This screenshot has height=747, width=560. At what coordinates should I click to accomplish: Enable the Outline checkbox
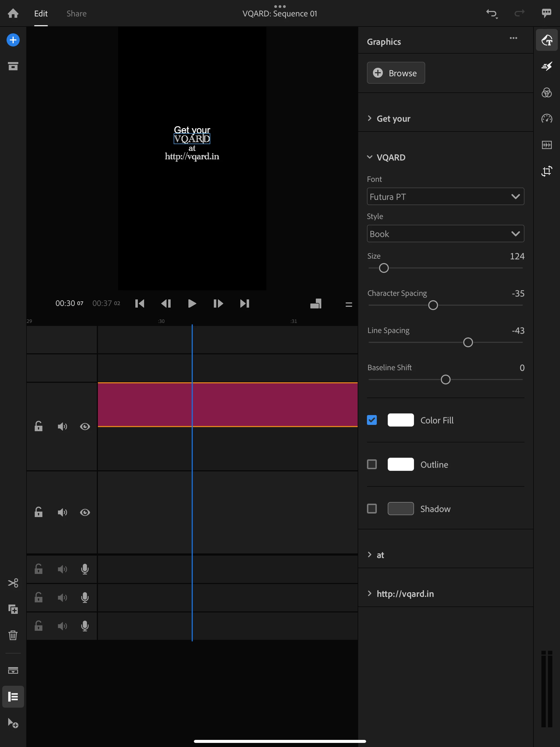tap(372, 464)
